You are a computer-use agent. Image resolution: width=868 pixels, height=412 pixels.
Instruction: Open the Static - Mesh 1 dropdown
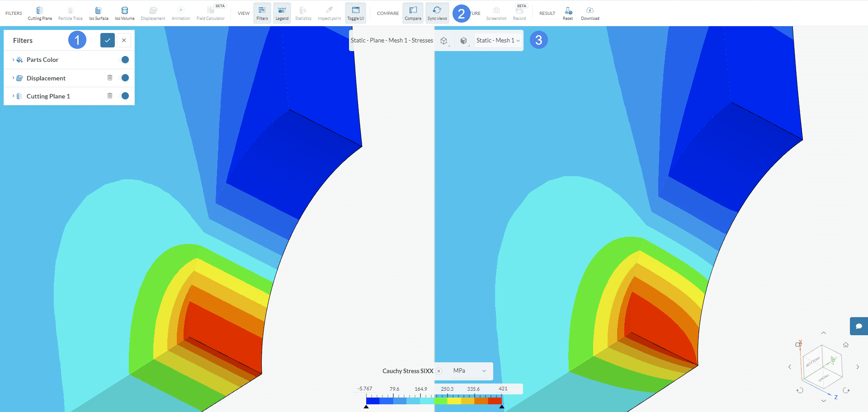[x=498, y=41]
